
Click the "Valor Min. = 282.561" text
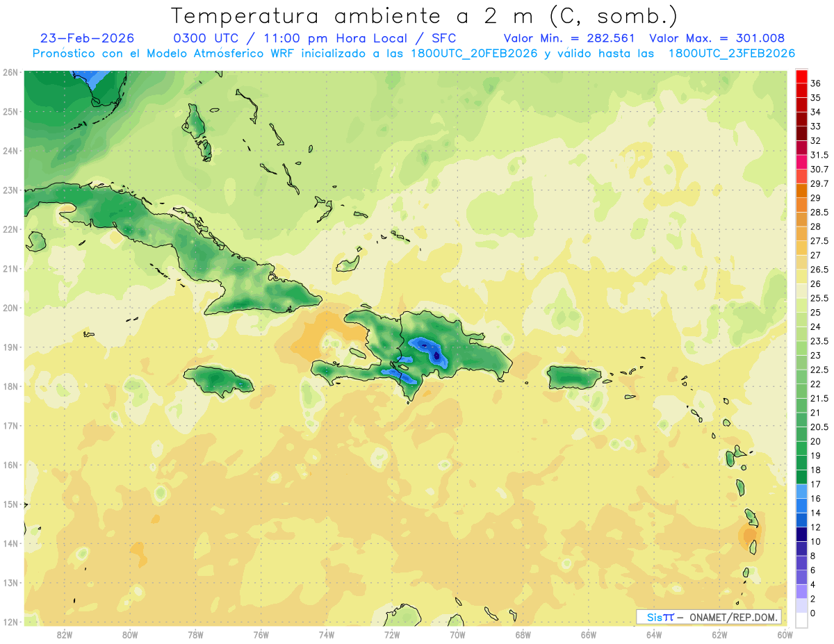[x=570, y=38]
